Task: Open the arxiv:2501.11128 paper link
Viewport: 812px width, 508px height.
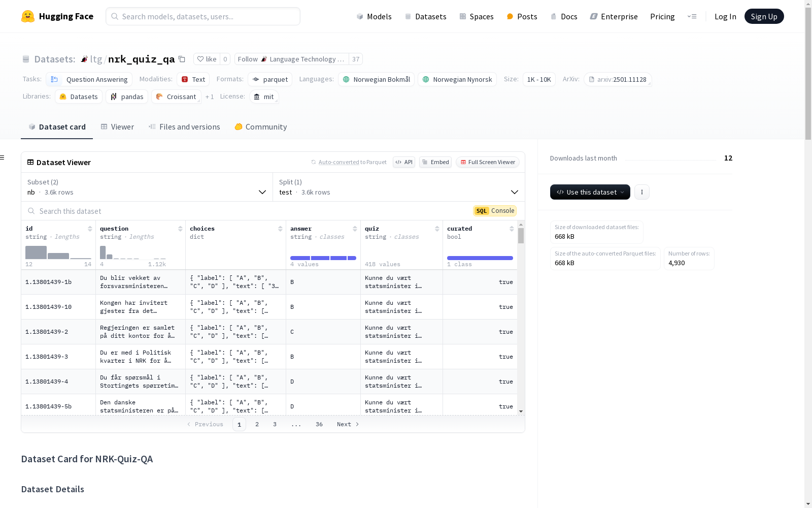Action: [618, 80]
